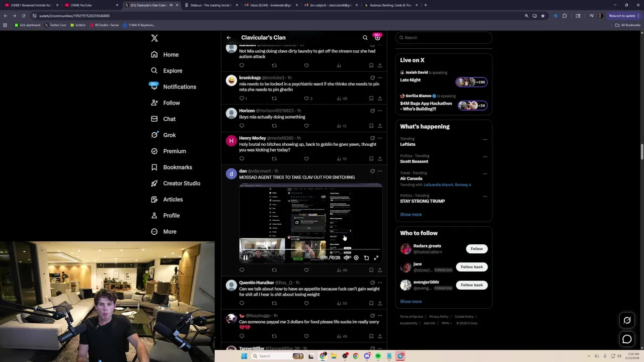Open the Grok icon in sidebar
Image resolution: width=644 pixels, height=362 pixels.
click(x=154, y=135)
